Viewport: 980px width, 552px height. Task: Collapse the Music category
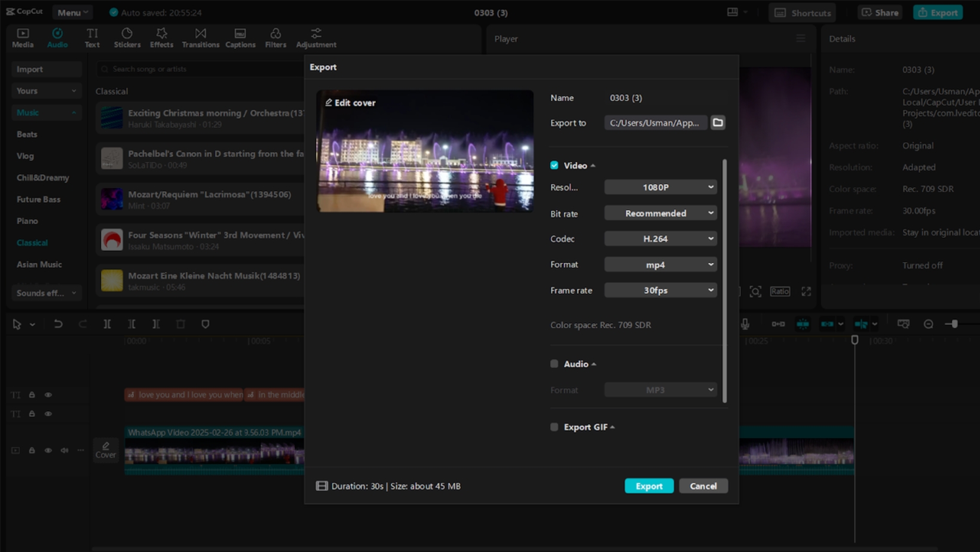pyautogui.click(x=47, y=112)
